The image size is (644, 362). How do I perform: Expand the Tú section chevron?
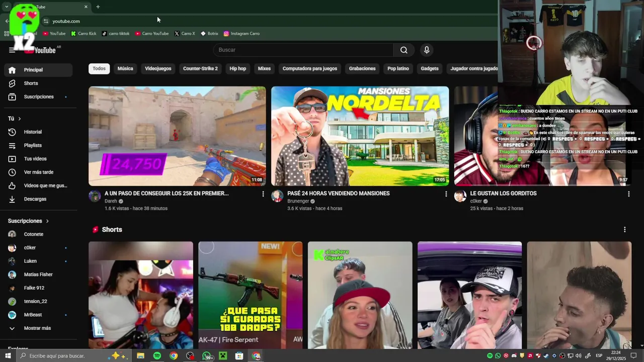point(20,119)
